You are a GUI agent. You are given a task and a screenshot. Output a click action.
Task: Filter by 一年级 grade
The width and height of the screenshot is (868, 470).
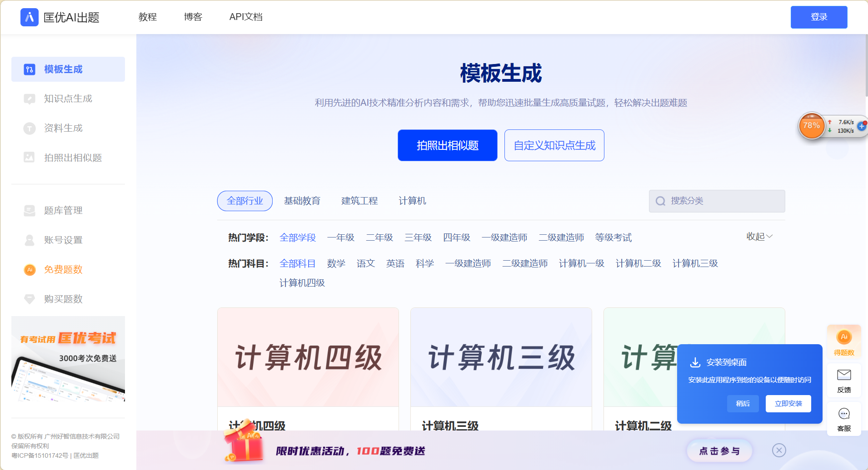[x=341, y=237]
